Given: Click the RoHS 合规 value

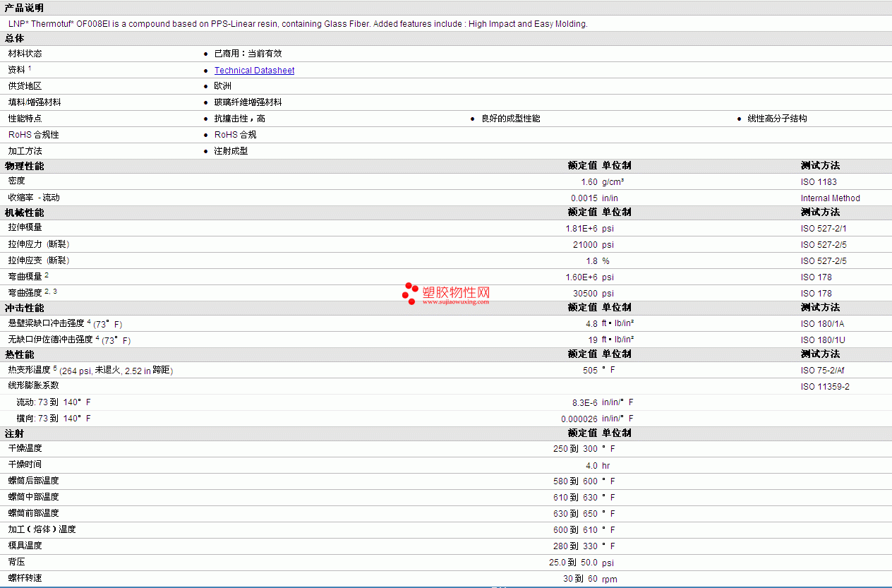Looking at the screenshot, I should click(x=236, y=135).
